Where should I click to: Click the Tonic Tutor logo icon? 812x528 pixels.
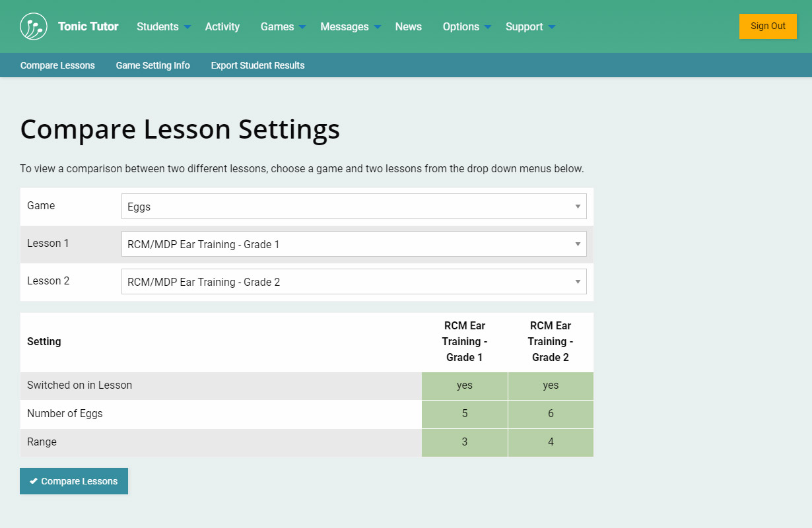pyautogui.click(x=34, y=26)
